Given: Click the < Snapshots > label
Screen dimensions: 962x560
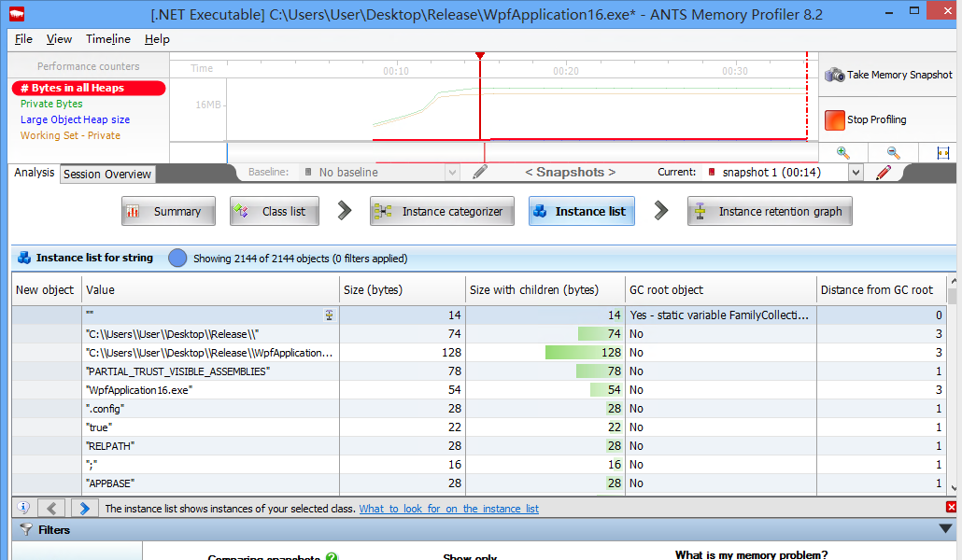Looking at the screenshot, I should tap(570, 173).
